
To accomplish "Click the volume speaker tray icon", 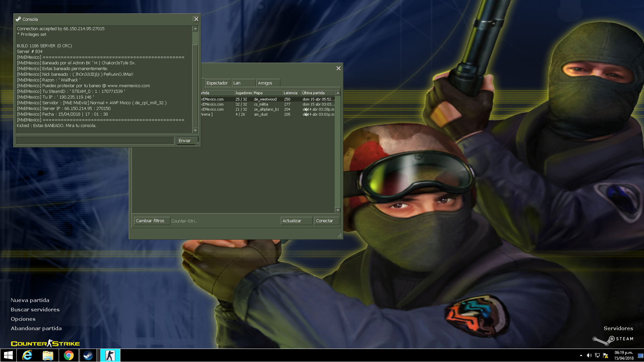I will click(x=589, y=355).
